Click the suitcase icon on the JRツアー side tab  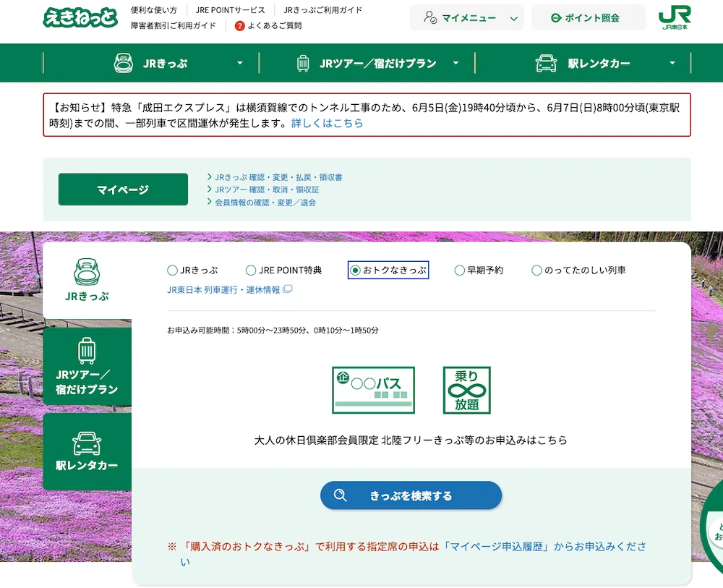pos(87,351)
